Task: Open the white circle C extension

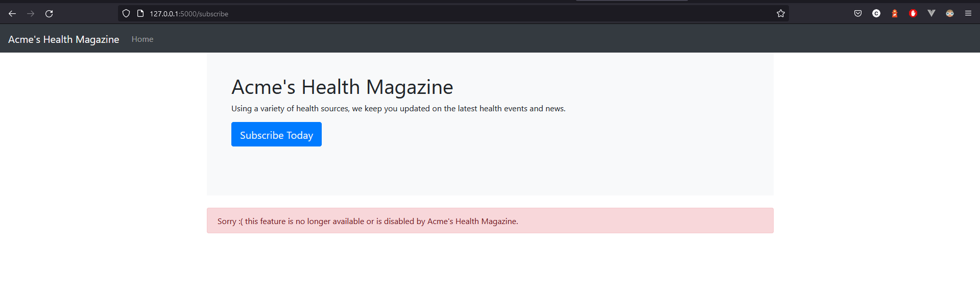Action: (876, 14)
